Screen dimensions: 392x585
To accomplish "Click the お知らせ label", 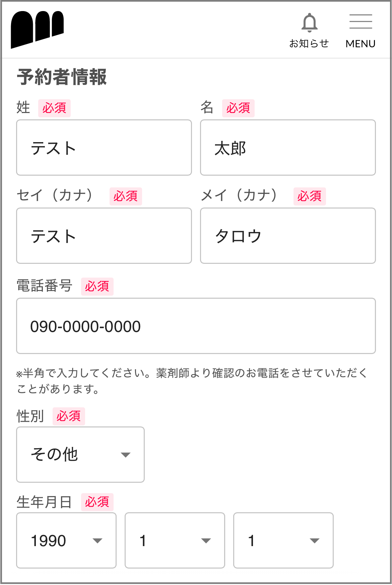I will tap(309, 44).
